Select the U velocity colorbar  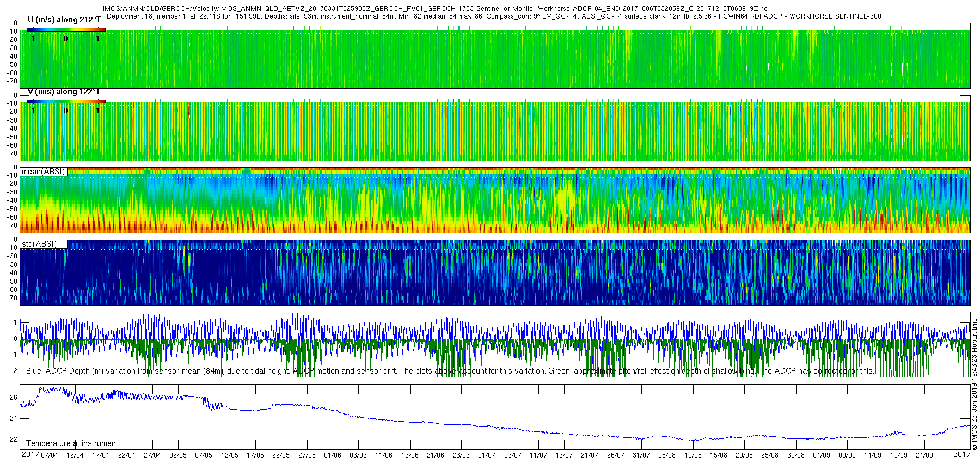66,29
